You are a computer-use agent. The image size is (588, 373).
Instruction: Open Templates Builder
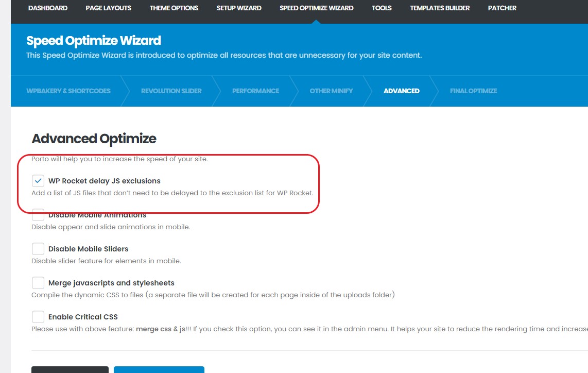click(x=440, y=8)
